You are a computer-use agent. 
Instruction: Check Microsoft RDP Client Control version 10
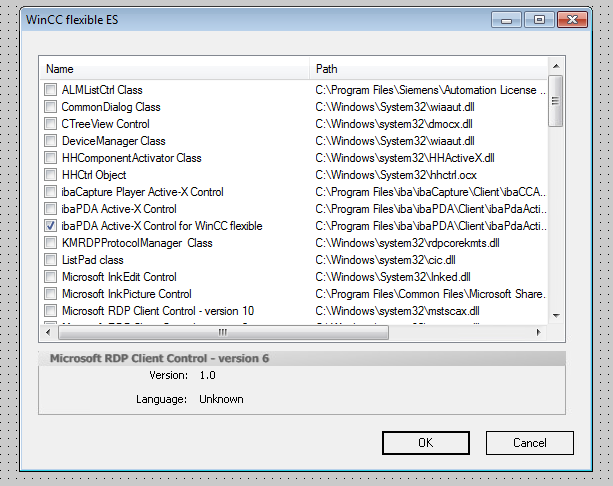click(50, 311)
